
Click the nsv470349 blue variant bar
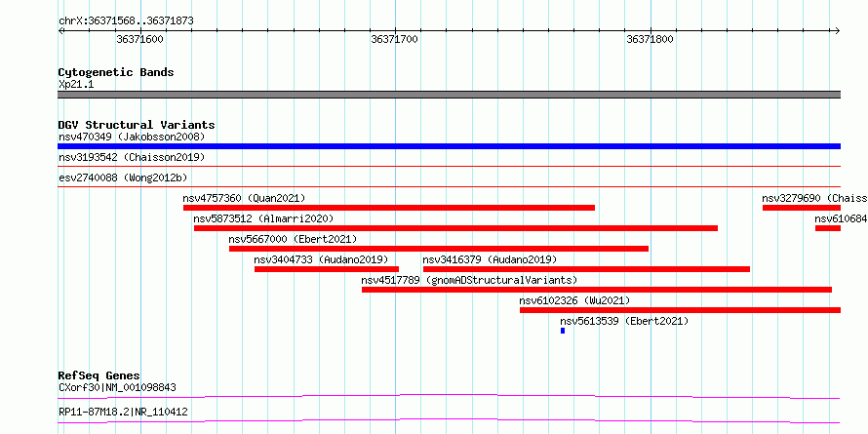(x=449, y=146)
